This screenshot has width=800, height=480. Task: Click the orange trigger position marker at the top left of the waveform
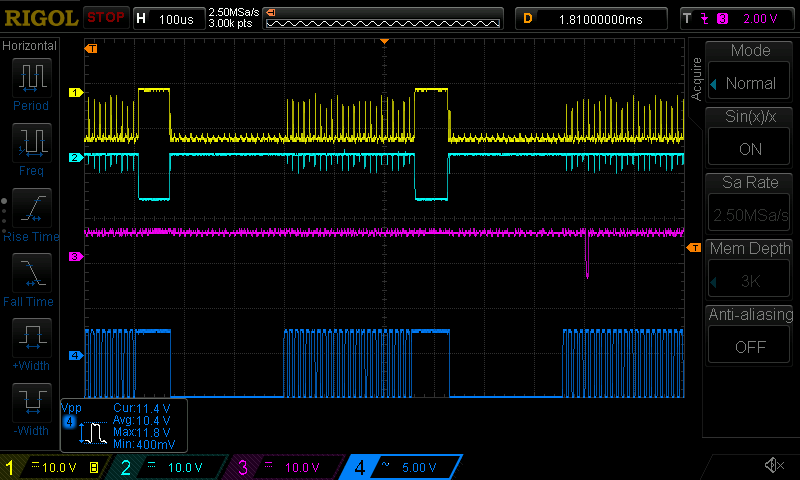(91, 48)
